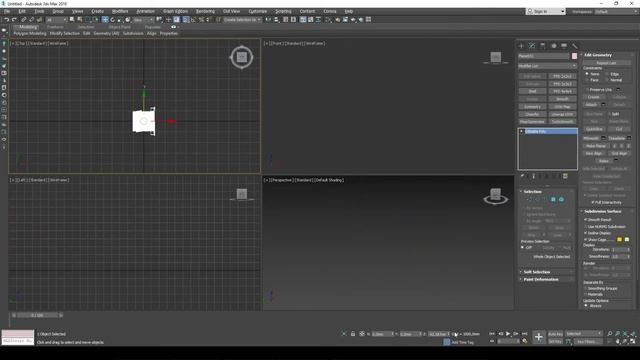Select the None constraint radio button
Image resolution: width=640 pixels, height=360 pixels.
click(x=587, y=74)
